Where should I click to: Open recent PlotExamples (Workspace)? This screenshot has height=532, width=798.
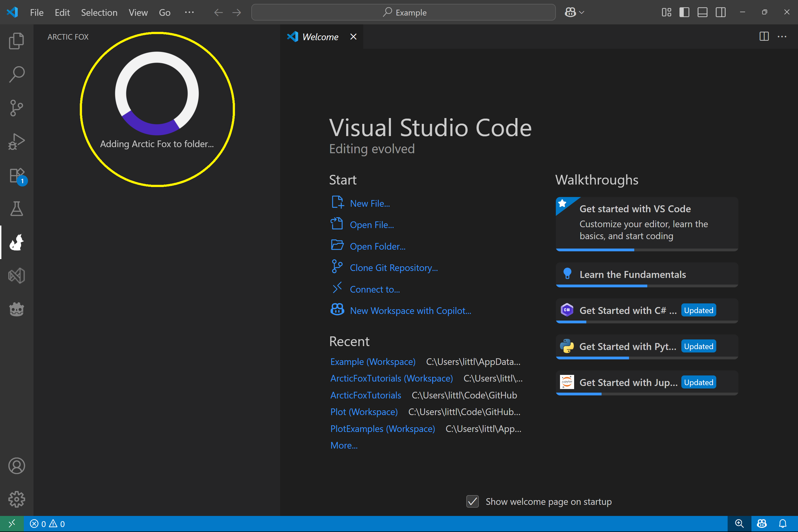tap(383, 429)
